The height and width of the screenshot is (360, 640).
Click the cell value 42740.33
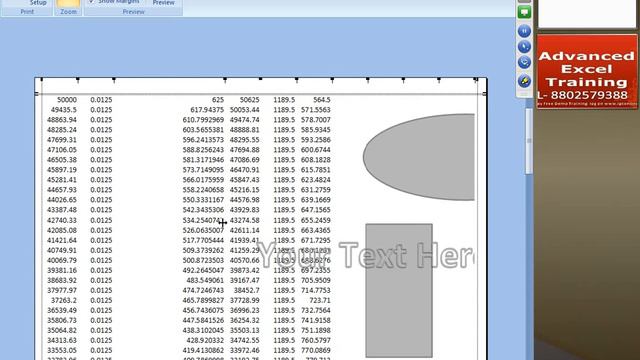pyautogui.click(x=62, y=220)
